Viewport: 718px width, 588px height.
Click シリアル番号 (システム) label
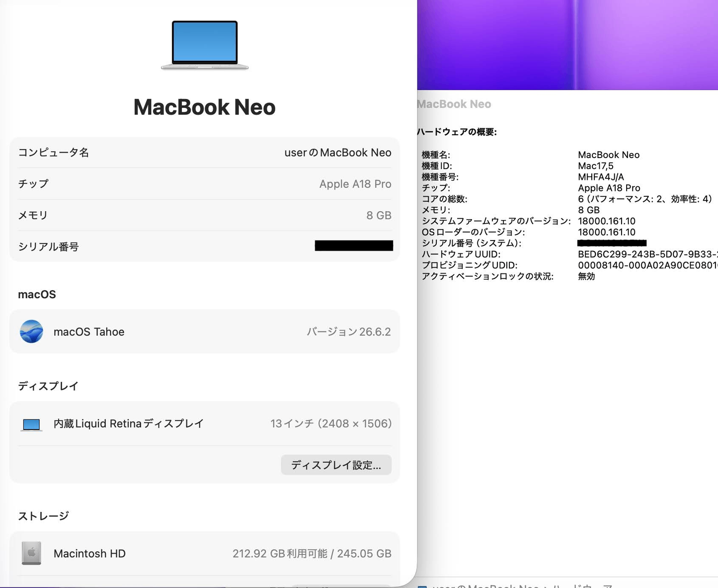coord(472,243)
